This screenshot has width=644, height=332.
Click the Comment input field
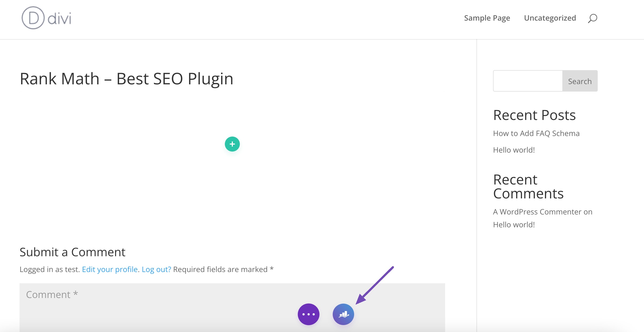[232, 305]
